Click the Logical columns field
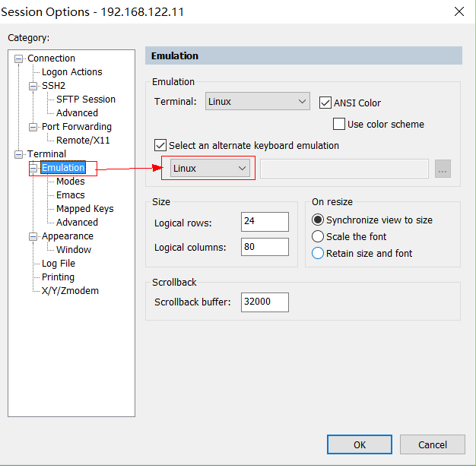The width and height of the screenshot is (476, 468). (265, 247)
